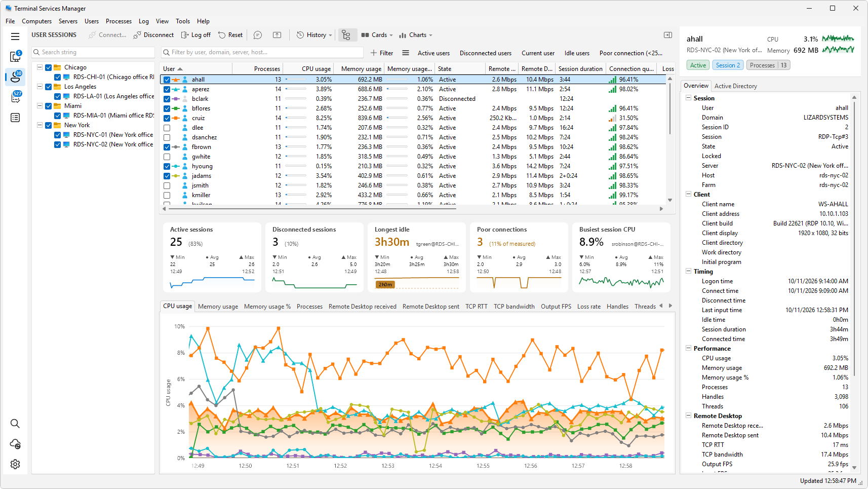Click the search magnifier sidebar icon
This screenshot has height=489, width=868.
coord(15,424)
